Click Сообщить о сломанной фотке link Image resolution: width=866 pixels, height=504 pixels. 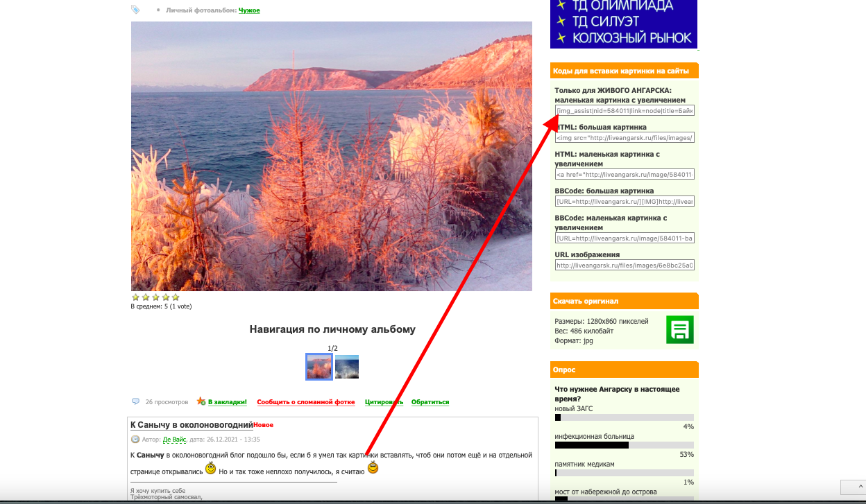tap(305, 402)
